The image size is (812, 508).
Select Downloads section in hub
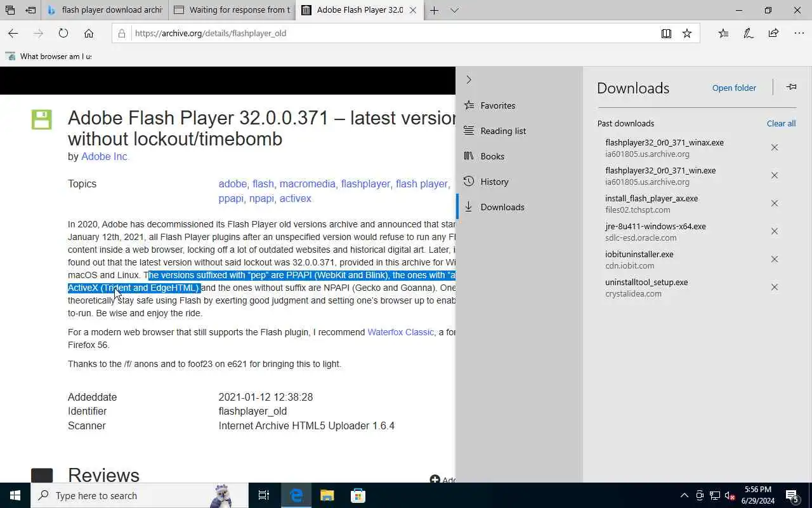(519, 207)
